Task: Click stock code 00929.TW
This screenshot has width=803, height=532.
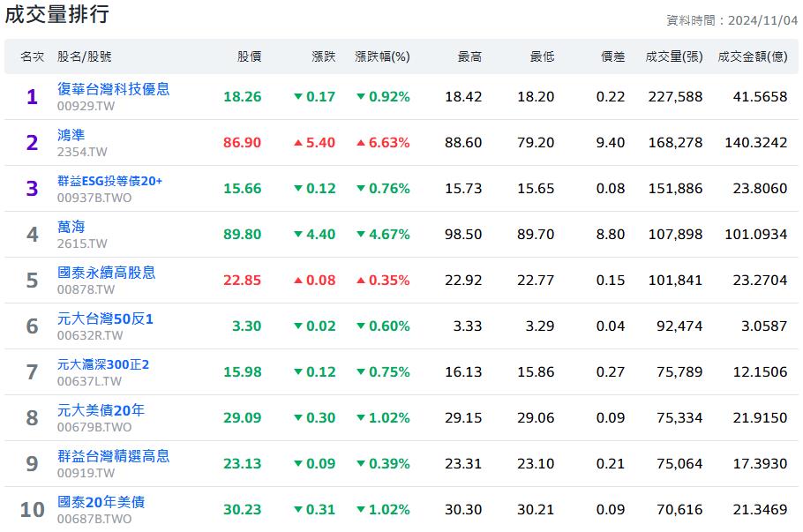Action: (x=86, y=106)
